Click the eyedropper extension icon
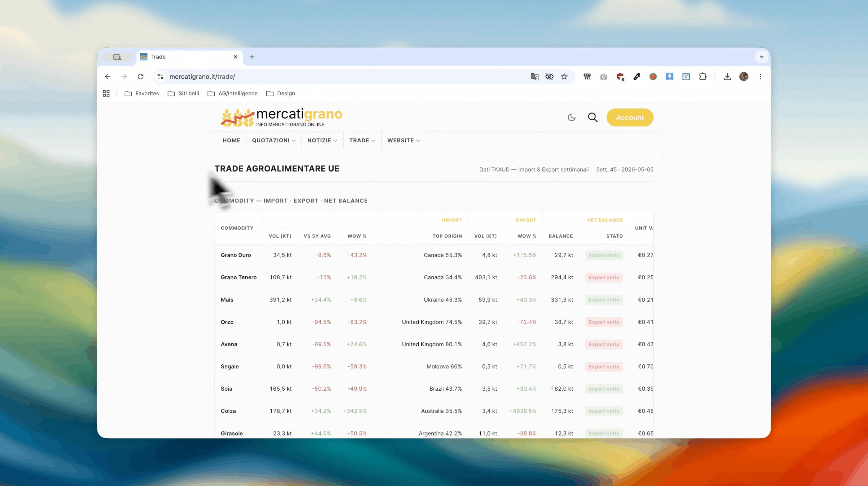This screenshot has width=868, height=486. coord(637,76)
